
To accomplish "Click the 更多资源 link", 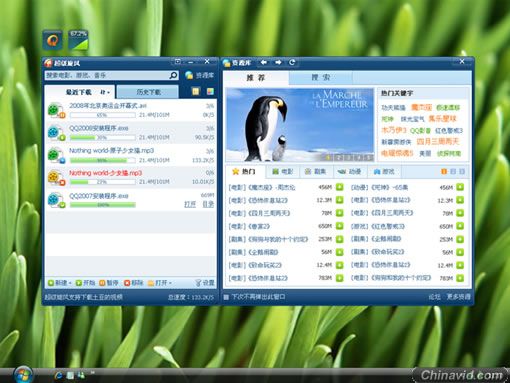I will (x=459, y=297).
